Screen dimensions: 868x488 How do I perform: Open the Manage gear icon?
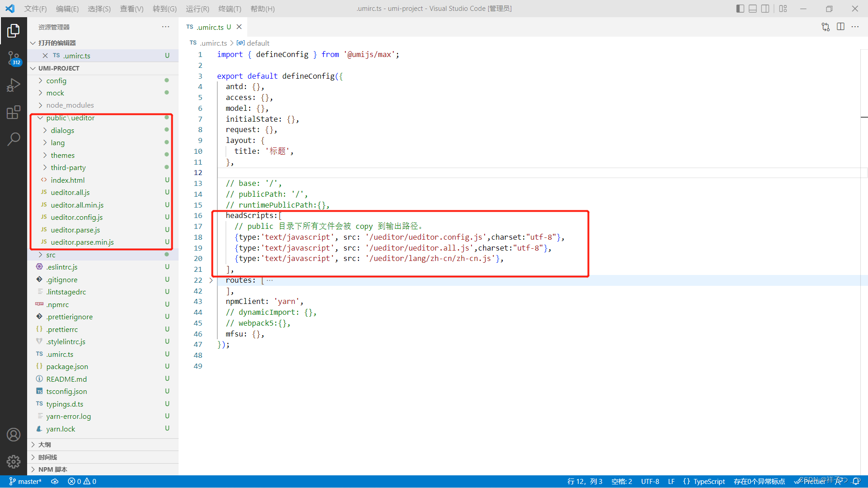coord(14,462)
